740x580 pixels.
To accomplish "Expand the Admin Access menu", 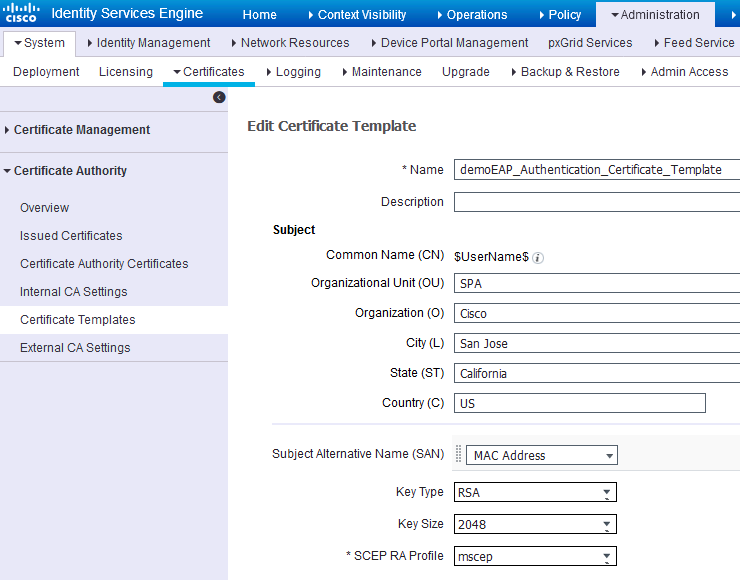I will coord(685,72).
